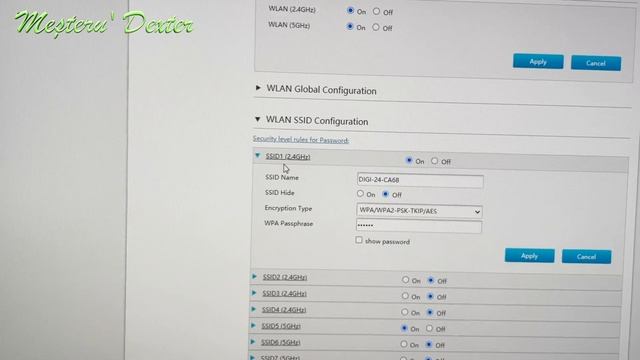Click the SSID4 (2.4GHz) label
640x360 pixels.
click(x=284, y=310)
